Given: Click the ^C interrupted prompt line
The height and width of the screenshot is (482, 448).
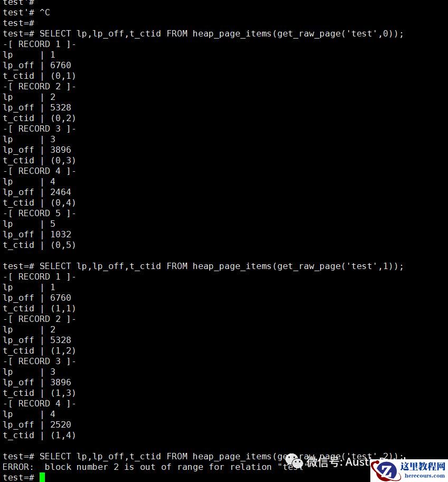Looking at the screenshot, I should [26, 13].
